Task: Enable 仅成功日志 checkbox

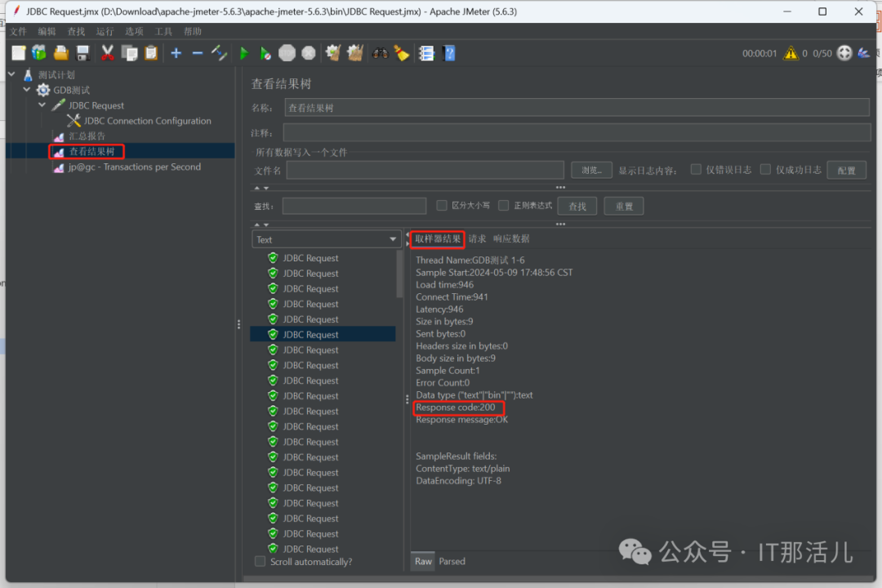Action: pos(765,169)
